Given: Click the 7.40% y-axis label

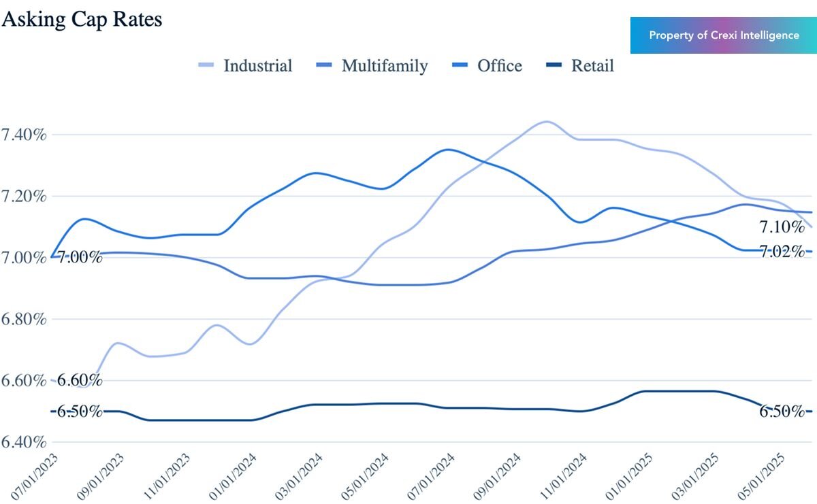Looking at the screenshot, I should point(24,135).
